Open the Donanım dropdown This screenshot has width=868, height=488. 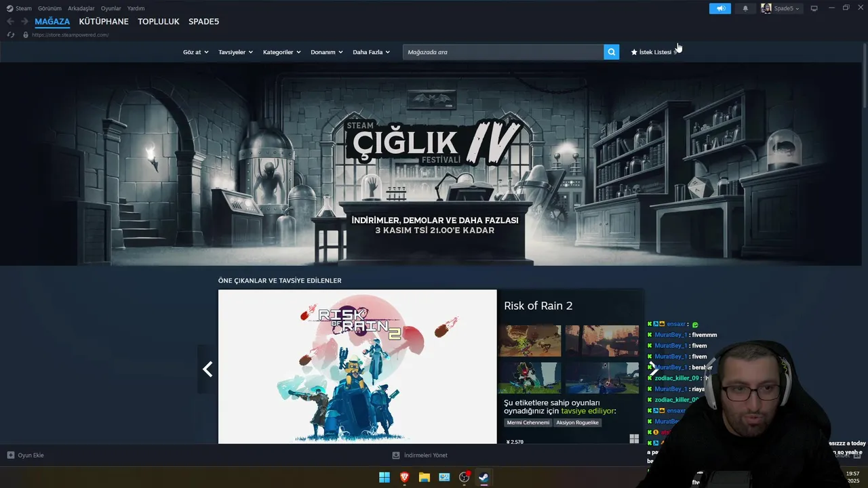point(327,52)
